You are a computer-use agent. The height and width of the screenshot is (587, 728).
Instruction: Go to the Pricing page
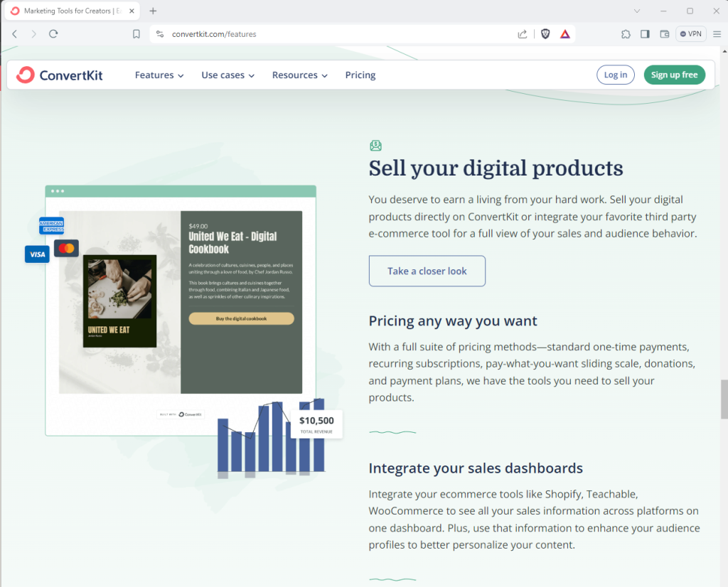point(360,75)
